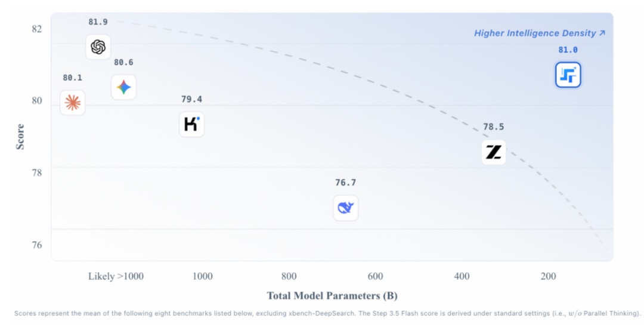Select the DeepSeek whale icon

pos(345,208)
